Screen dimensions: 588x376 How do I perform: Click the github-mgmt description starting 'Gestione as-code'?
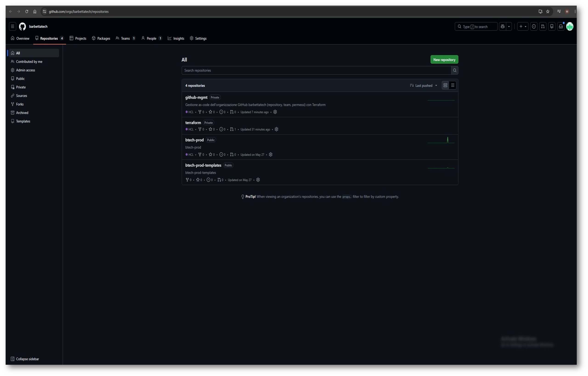click(255, 105)
